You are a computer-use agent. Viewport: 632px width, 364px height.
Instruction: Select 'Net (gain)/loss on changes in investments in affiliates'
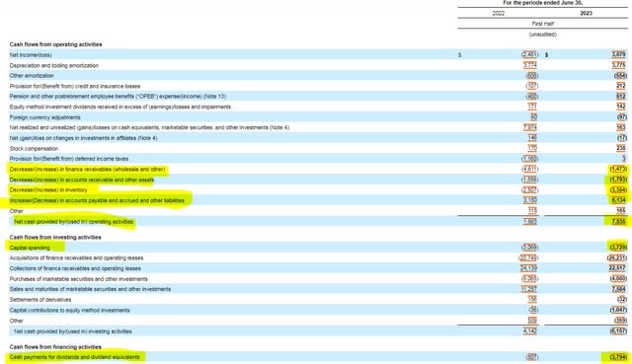coord(83,138)
